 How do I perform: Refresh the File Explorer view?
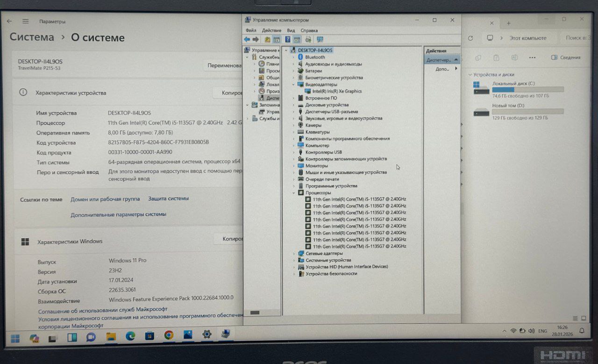pyautogui.click(x=470, y=38)
